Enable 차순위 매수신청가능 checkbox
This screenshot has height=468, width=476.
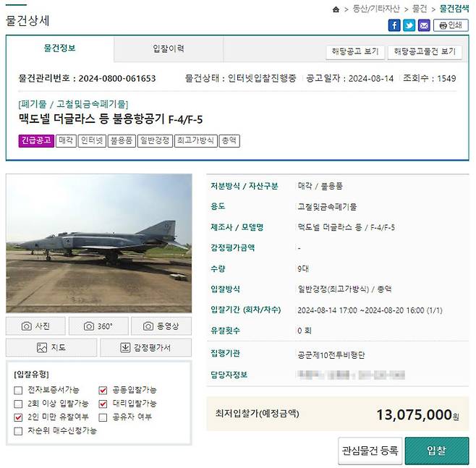tap(18, 431)
